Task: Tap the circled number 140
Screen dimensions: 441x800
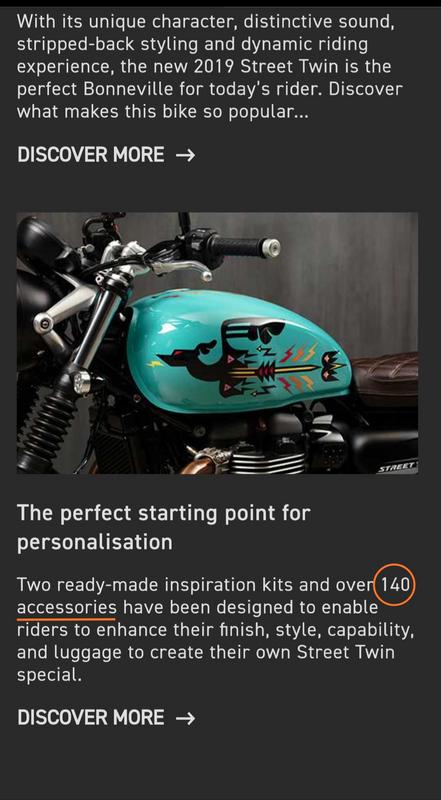Action: coord(395,584)
